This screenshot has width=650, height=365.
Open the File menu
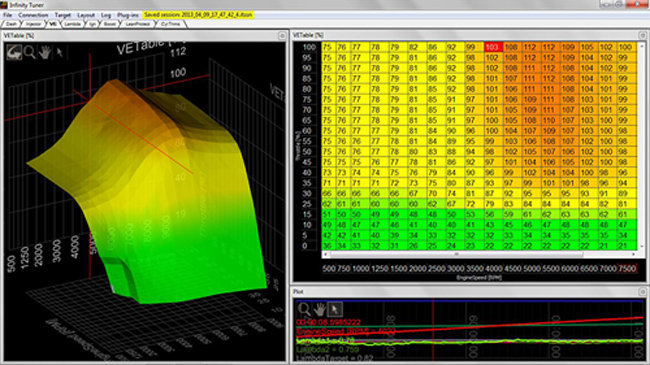pos(7,15)
